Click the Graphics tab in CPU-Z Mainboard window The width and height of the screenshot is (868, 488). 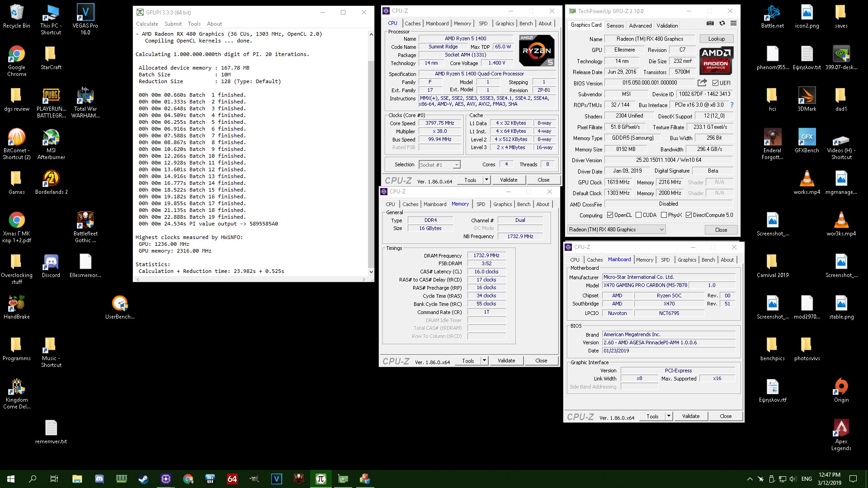pos(687,260)
